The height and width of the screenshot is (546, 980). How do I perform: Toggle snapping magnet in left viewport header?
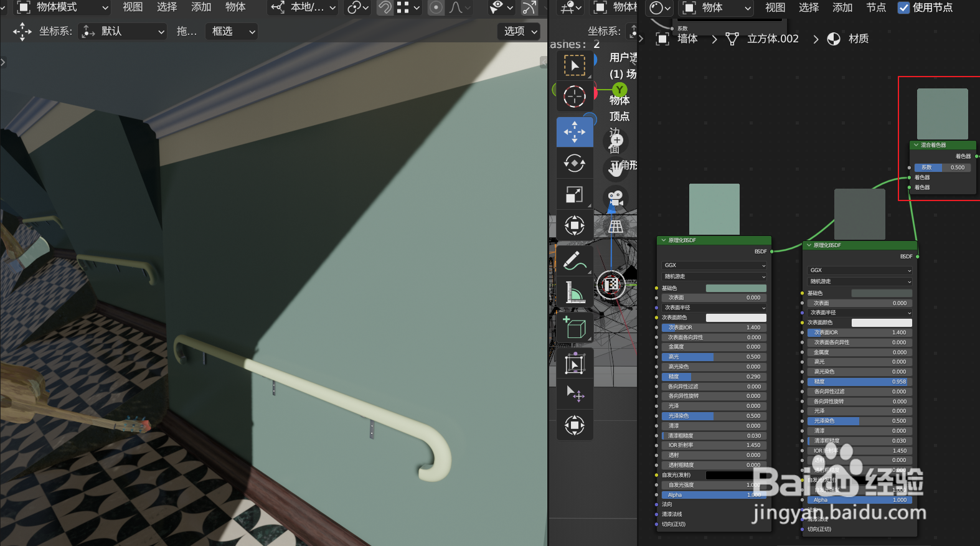pyautogui.click(x=385, y=7)
